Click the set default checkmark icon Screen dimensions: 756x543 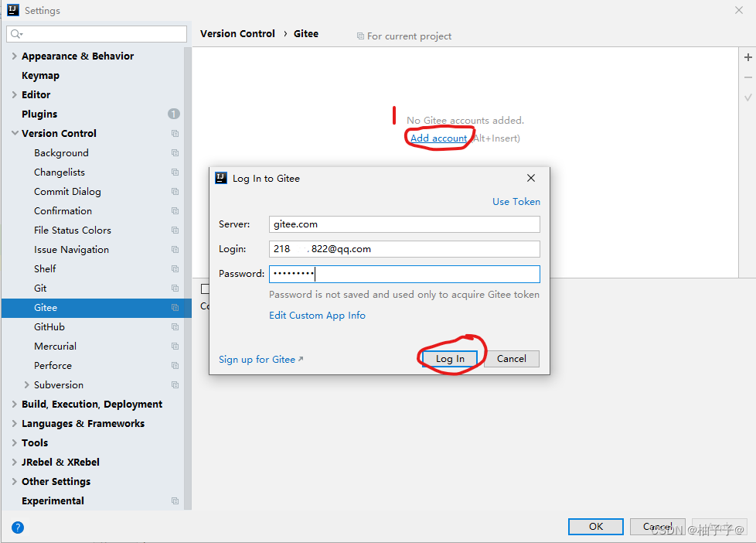747,97
